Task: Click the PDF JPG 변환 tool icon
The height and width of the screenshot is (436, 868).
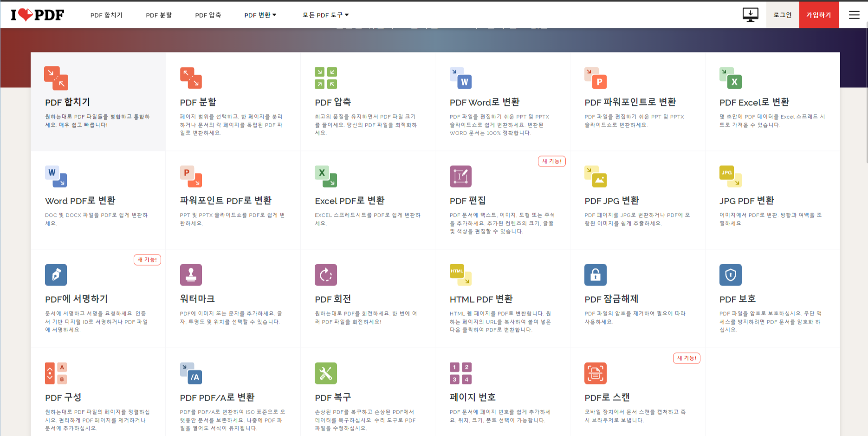Action: [x=596, y=176]
